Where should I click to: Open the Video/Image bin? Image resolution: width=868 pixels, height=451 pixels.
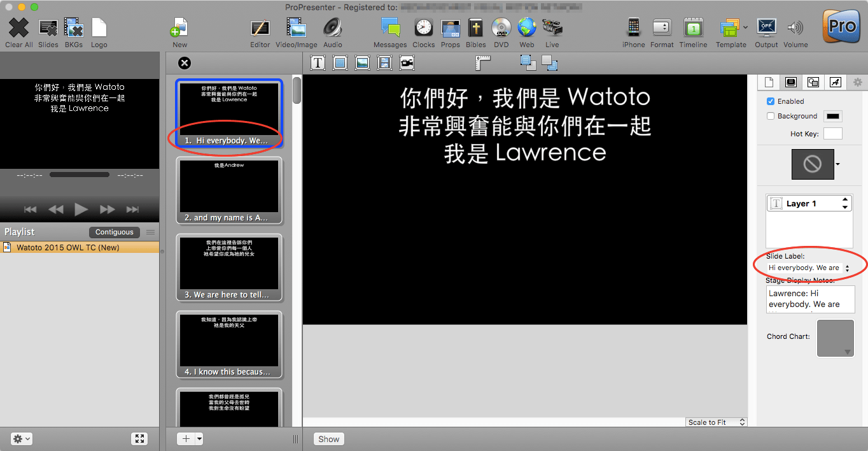click(297, 28)
